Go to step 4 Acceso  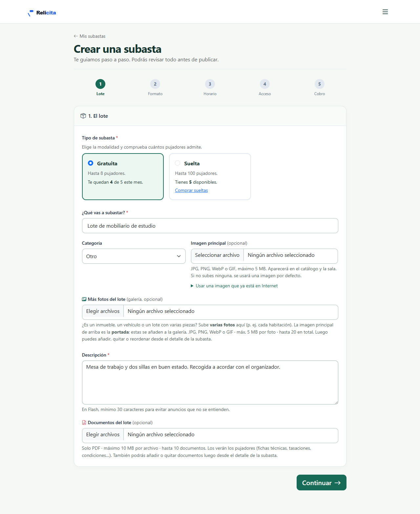tap(265, 87)
